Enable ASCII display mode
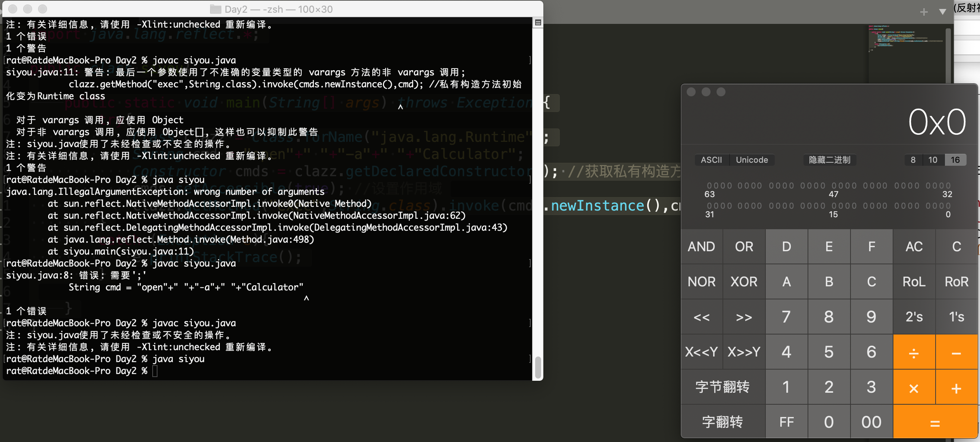980x442 pixels. click(x=711, y=160)
